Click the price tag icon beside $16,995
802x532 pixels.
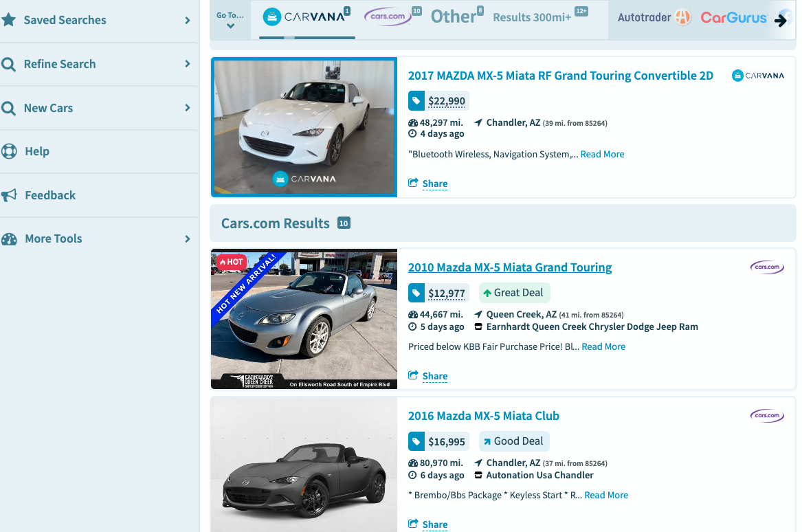coord(416,441)
